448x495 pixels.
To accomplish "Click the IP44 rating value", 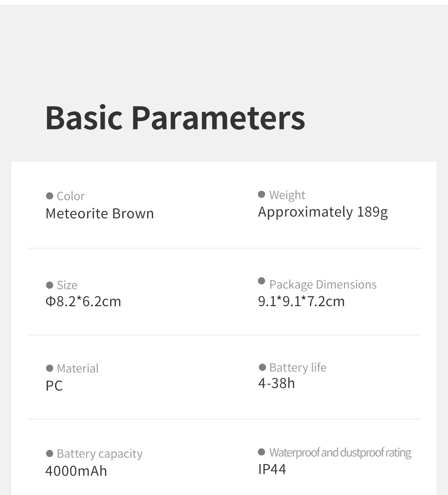I will (272, 469).
